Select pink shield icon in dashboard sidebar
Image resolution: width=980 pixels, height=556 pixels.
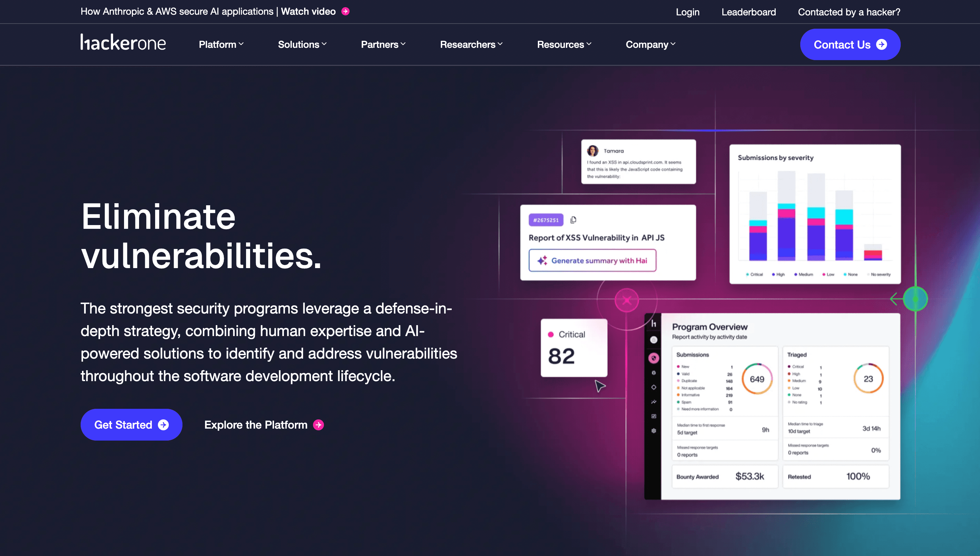point(654,358)
